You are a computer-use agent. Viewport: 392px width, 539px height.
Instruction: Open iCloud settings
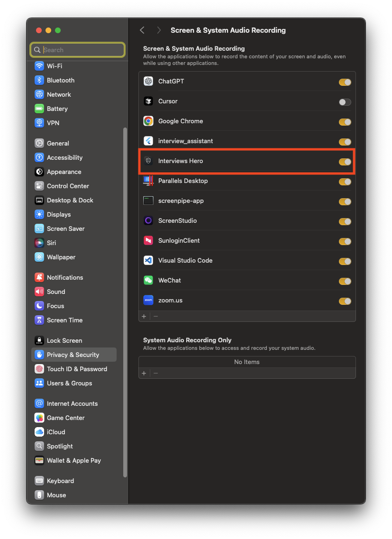pos(74,432)
